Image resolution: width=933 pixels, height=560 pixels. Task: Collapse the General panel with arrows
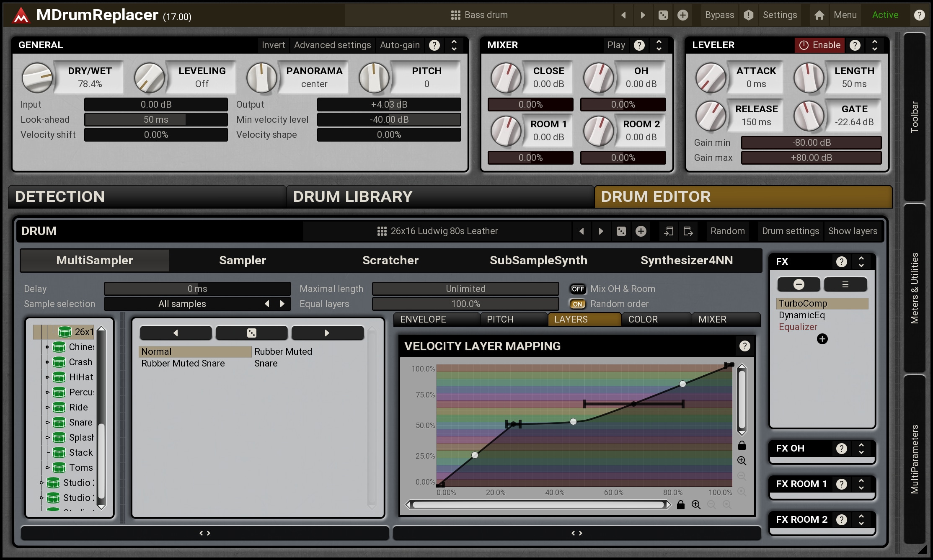454,45
